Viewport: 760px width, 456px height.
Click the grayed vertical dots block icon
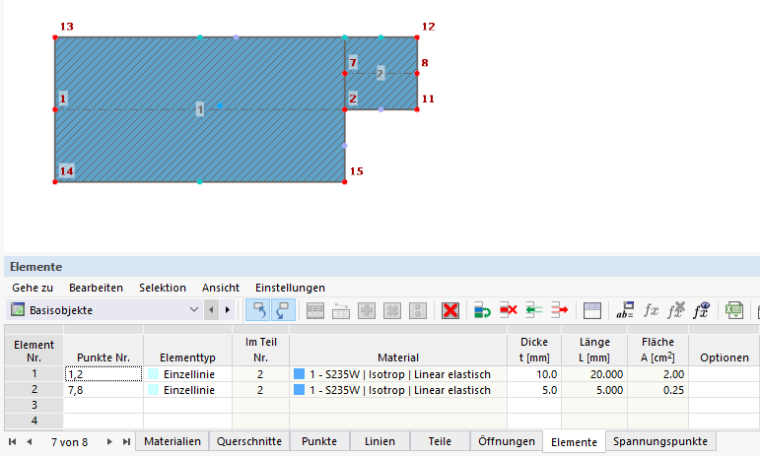418,310
